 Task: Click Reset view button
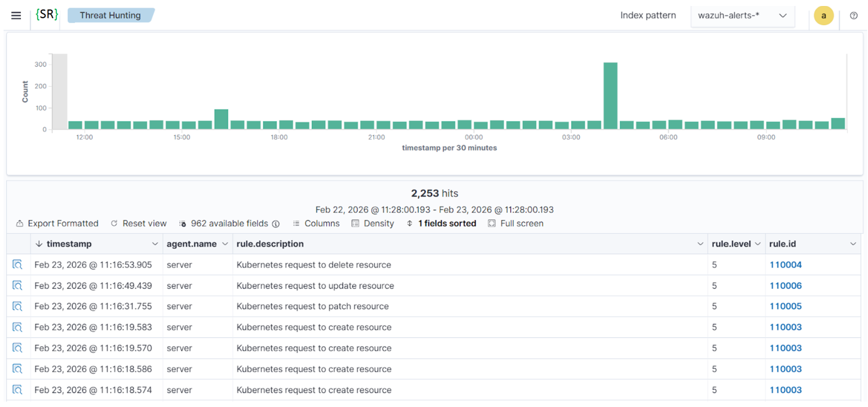(x=139, y=223)
